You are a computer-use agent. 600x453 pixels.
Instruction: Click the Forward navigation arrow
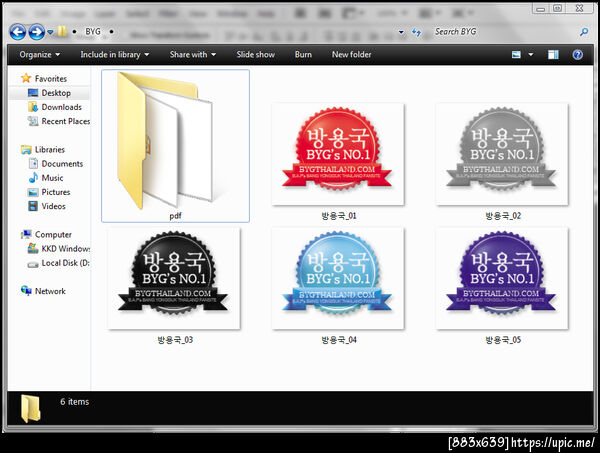point(37,32)
